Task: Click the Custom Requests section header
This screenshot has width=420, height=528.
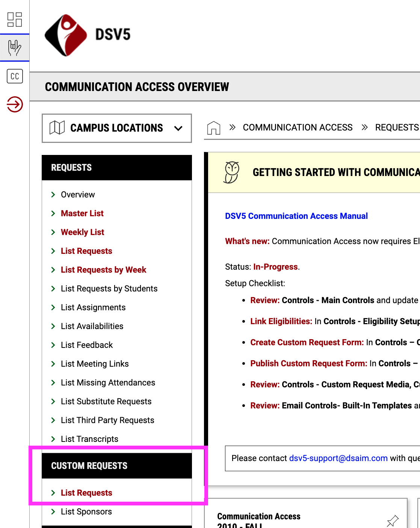Action: (117, 466)
